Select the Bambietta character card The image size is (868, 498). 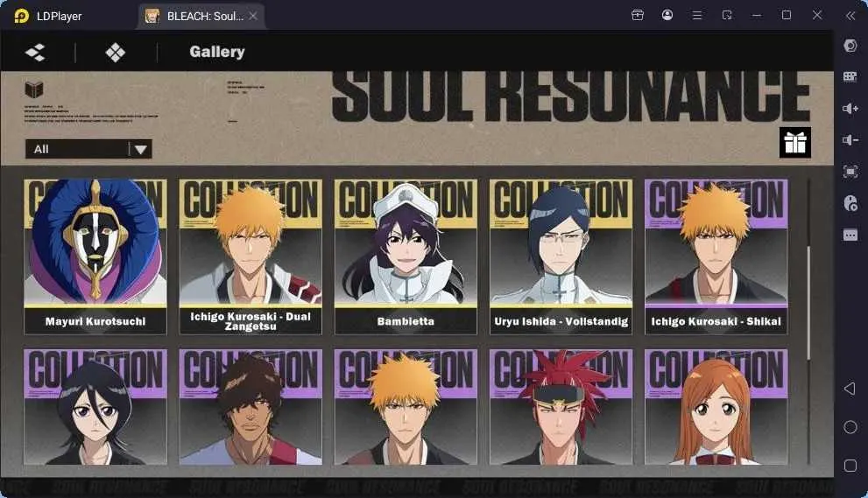406,256
